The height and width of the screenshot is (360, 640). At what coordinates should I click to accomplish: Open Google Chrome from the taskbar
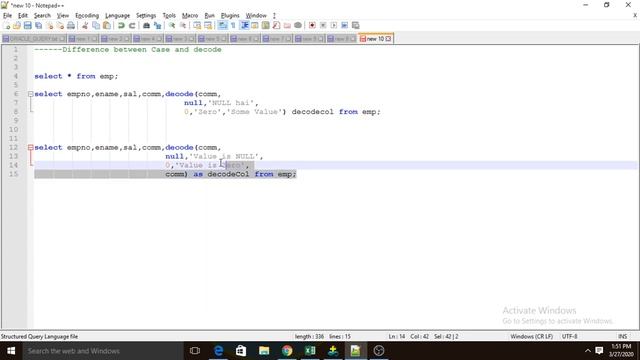click(x=287, y=351)
